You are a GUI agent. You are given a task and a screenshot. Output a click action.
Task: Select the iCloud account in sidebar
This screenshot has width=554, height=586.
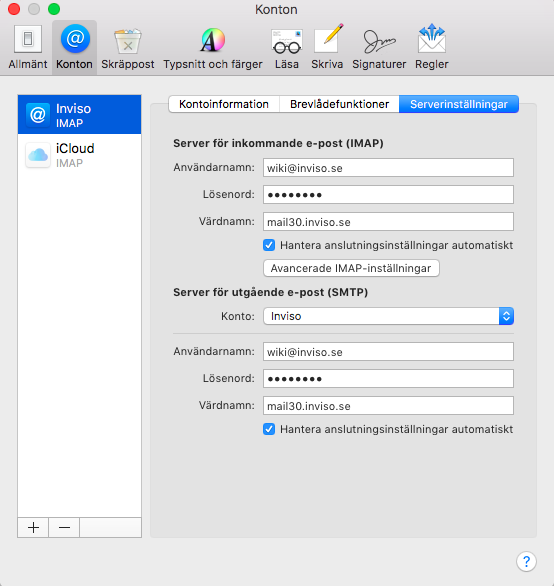(79, 155)
